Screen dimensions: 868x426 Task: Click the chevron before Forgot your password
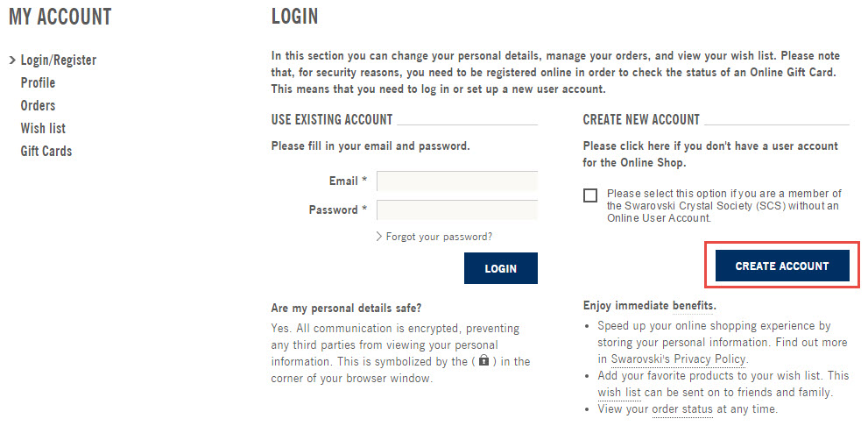[379, 237]
